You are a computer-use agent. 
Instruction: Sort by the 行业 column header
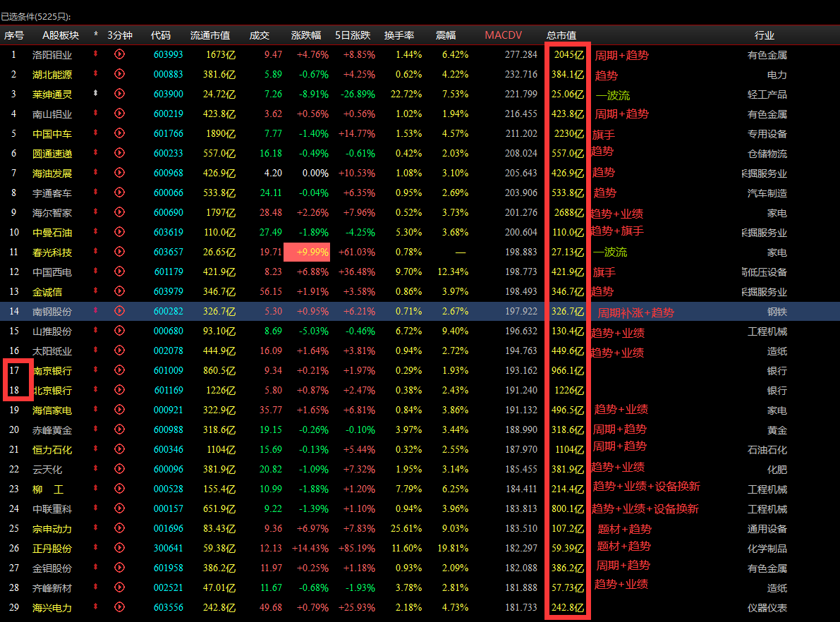tap(765, 35)
